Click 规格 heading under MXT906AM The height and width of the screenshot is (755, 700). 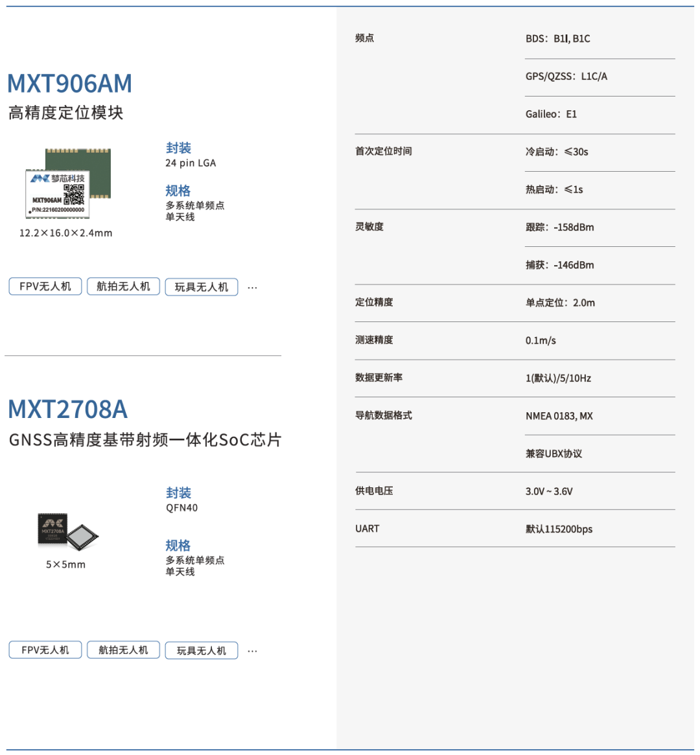[x=178, y=191]
